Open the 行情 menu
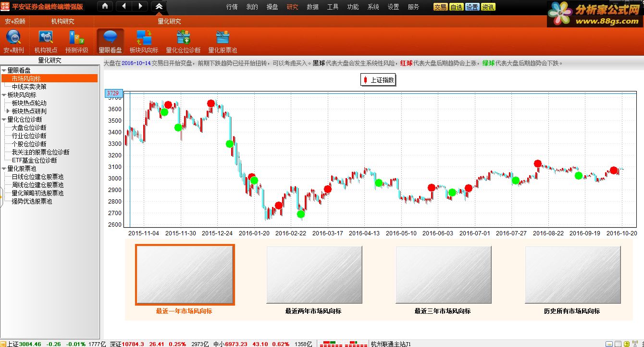 (x=232, y=7)
